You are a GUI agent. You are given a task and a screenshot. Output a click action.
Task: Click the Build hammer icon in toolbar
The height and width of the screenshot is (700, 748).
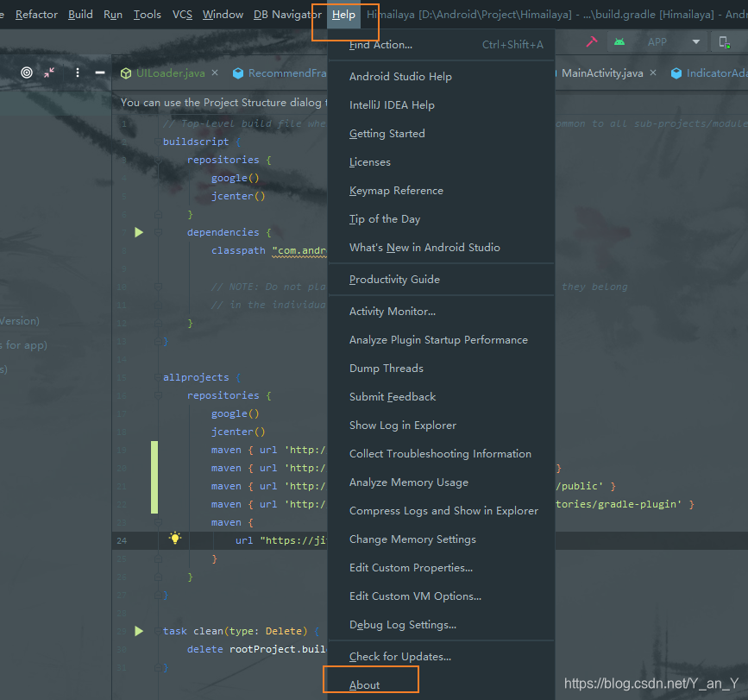(x=592, y=42)
